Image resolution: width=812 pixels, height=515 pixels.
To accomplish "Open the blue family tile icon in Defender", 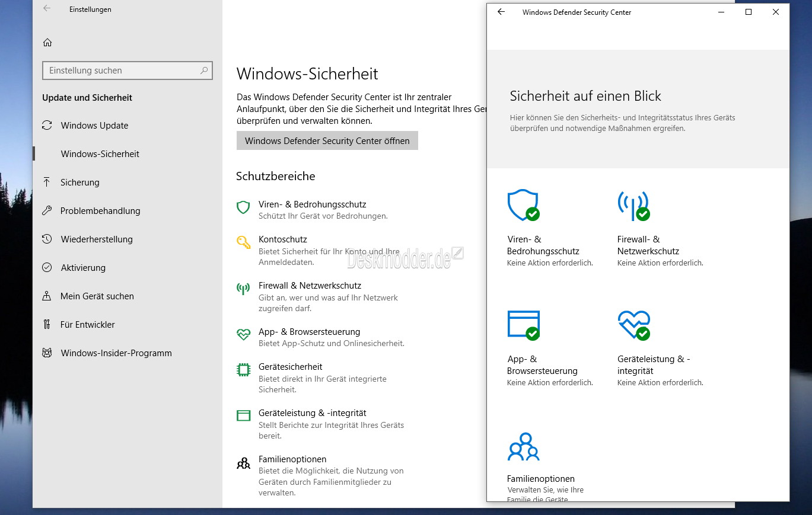I will pos(523,446).
